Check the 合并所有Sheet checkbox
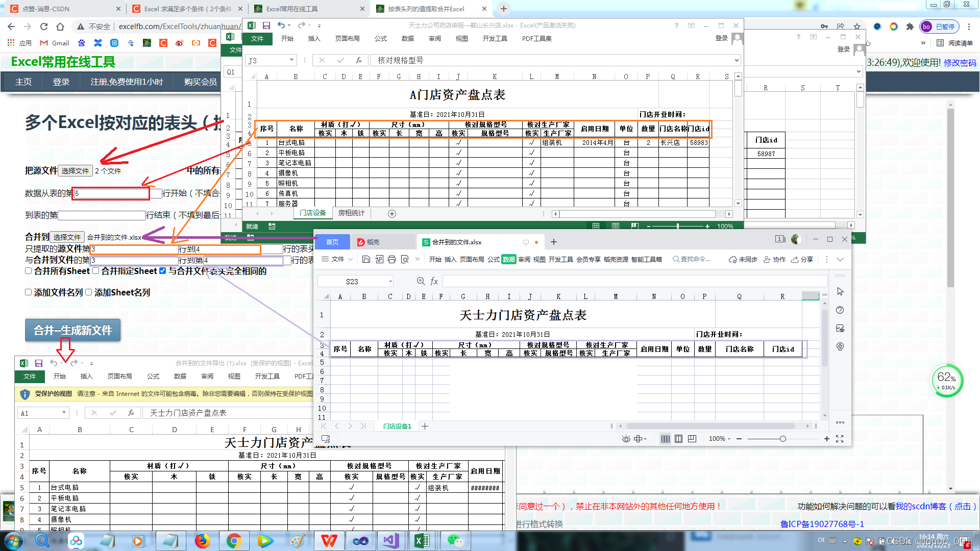Viewport: 980px width, 551px height. pos(29,271)
